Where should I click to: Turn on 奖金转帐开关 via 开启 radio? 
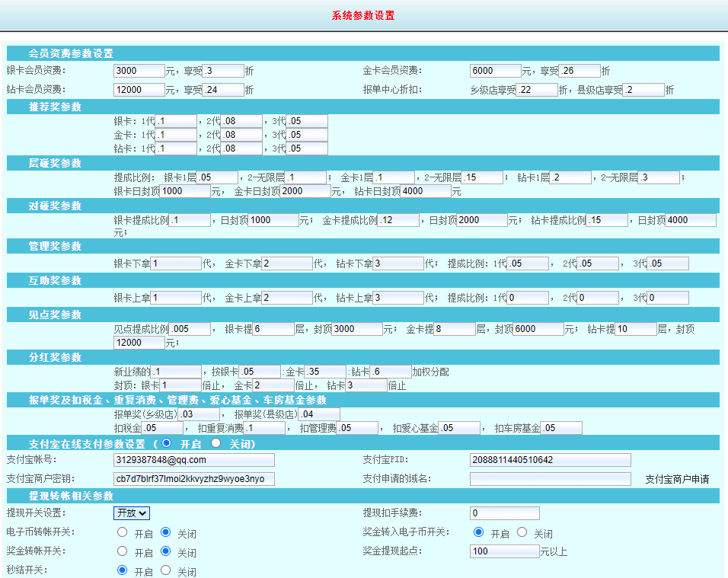(x=122, y=551)
